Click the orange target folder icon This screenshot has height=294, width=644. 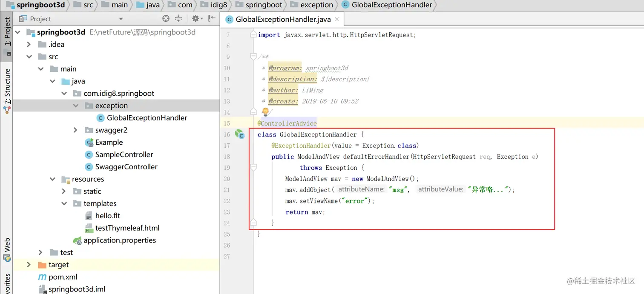(x=42, y=265)
